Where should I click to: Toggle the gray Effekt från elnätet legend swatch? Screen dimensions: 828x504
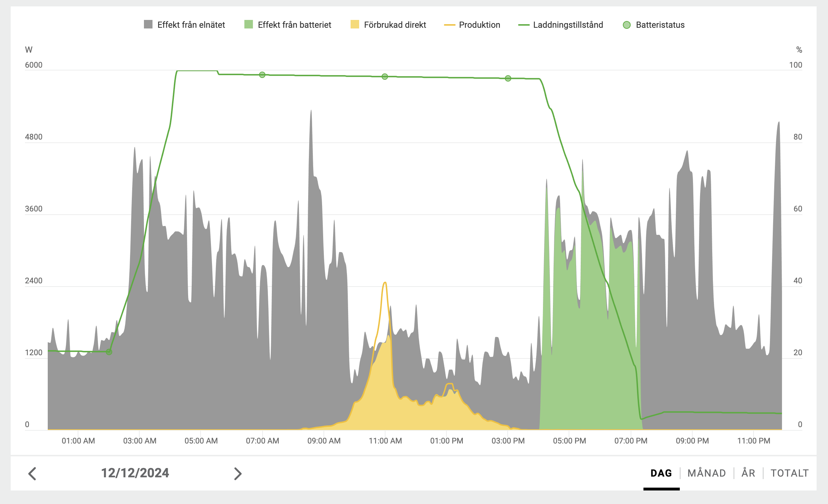pos(148,25)
